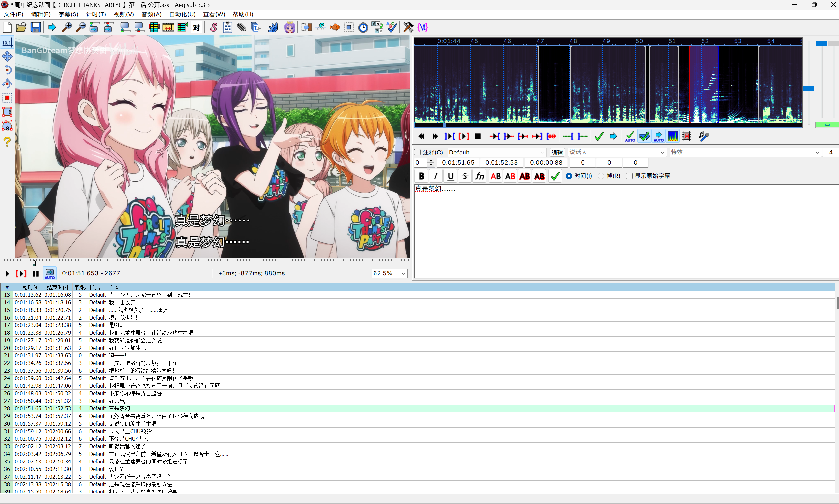Open the Kanji Timer 対 icon

pos(196,27)
